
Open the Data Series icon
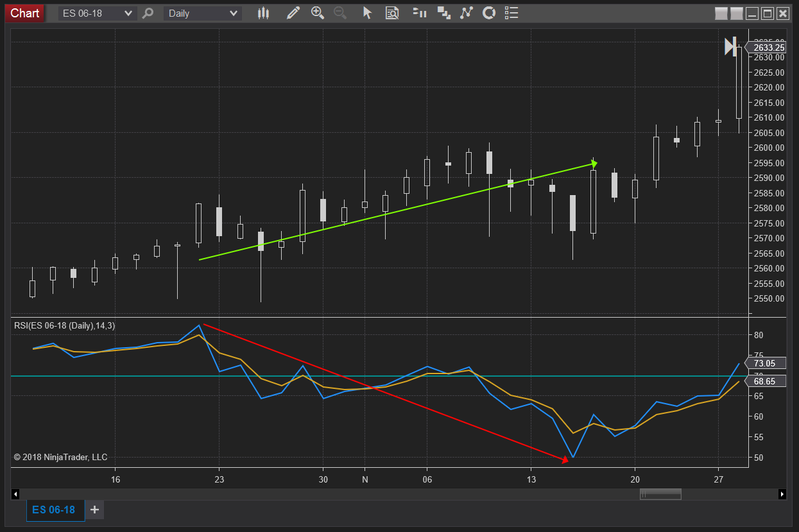tap(443, 13)
